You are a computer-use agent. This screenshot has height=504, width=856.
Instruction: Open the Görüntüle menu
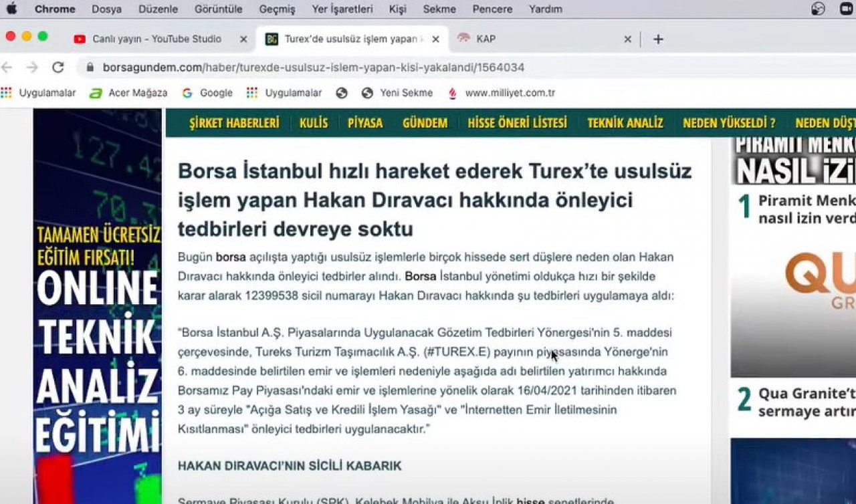click(x=219, y=9)
